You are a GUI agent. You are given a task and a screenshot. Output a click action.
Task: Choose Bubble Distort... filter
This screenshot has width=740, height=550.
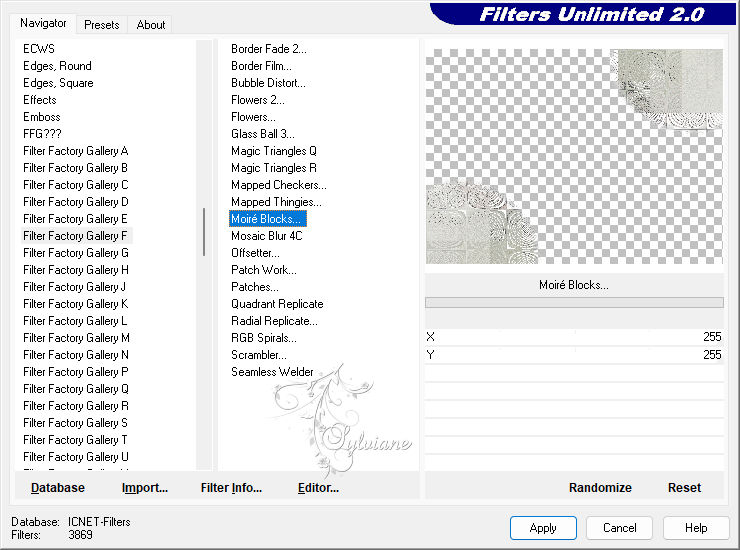268,83
